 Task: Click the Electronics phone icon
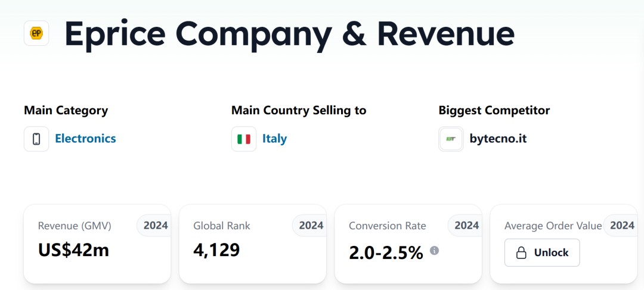coord(36,139)
